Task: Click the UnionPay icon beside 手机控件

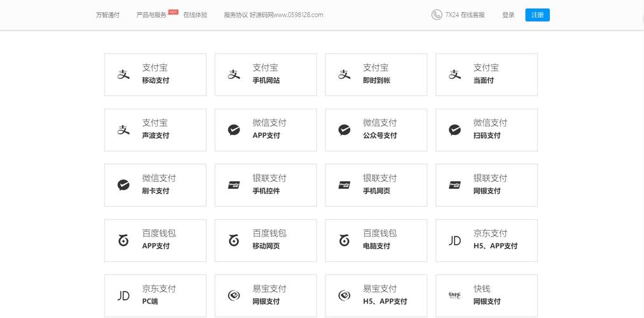Action: 234,185
